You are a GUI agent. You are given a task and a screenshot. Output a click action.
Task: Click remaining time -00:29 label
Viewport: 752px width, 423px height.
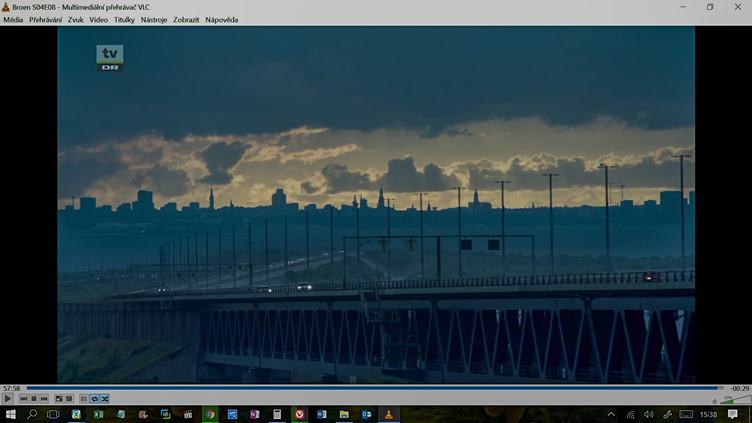pos(740,388)
